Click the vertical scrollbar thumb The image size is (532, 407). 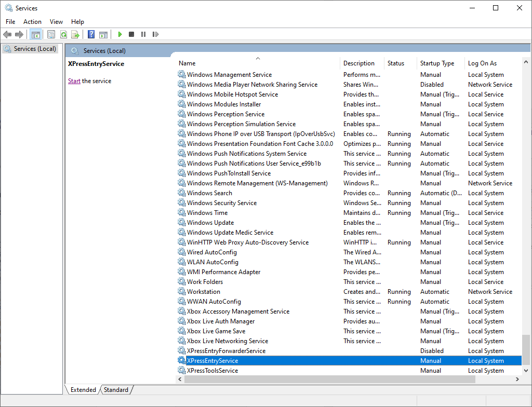[526, 350]
